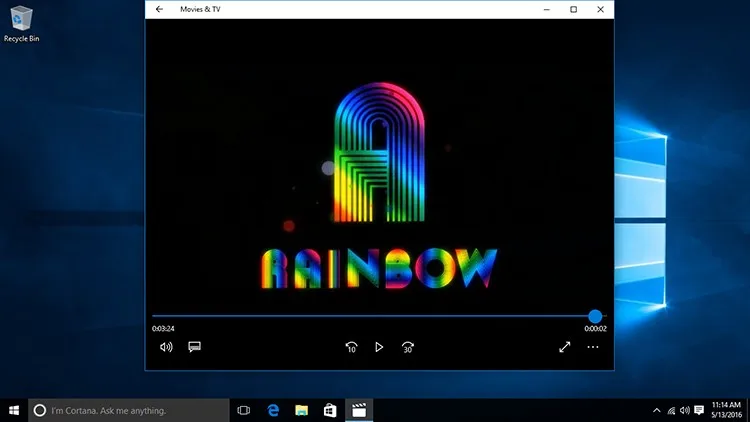Viewport: 750px width, 422px height.
Task: Open the system volume icon
Action: click(x=684, y=410)
